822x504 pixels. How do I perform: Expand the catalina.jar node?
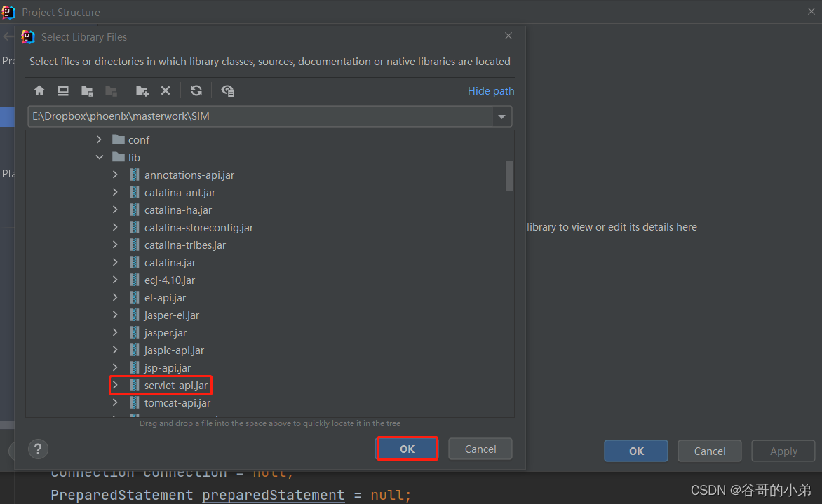tap(115, 262)
